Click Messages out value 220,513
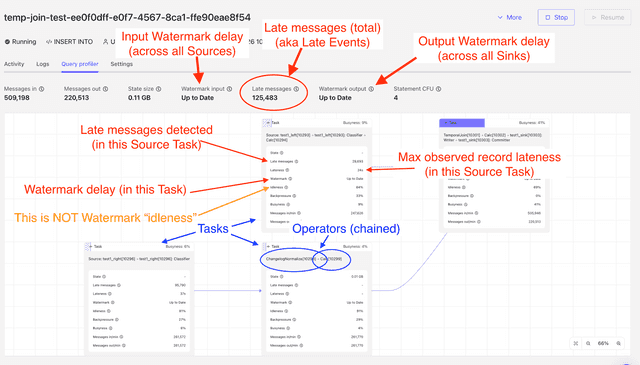640x365 pixels. (x=76, y=98)
